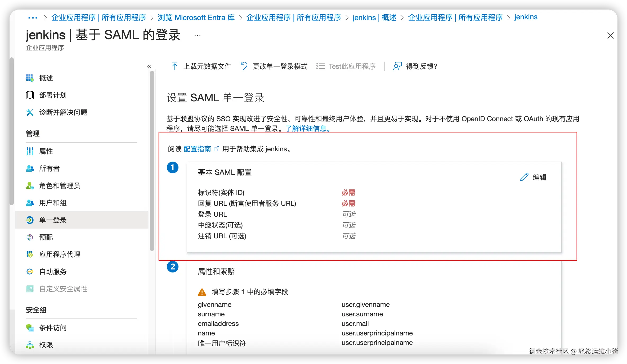This screenshot has width=627, height=364.
Task: Click the 浏览 Microsoft Entra 库 breadcrumb
Action: click(196, 18)
